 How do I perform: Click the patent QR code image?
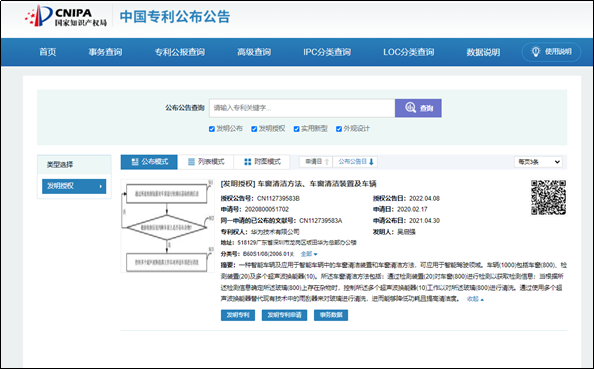tap(548, 197)
